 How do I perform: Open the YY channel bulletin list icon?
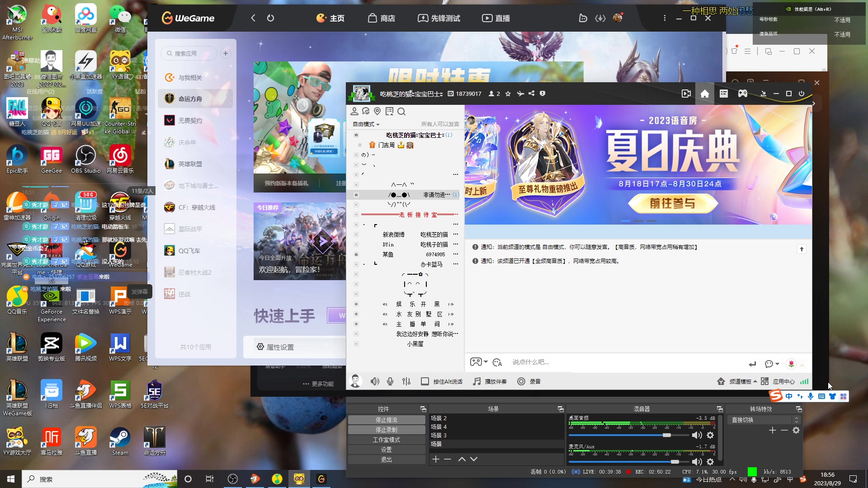[x=723, y=94]
